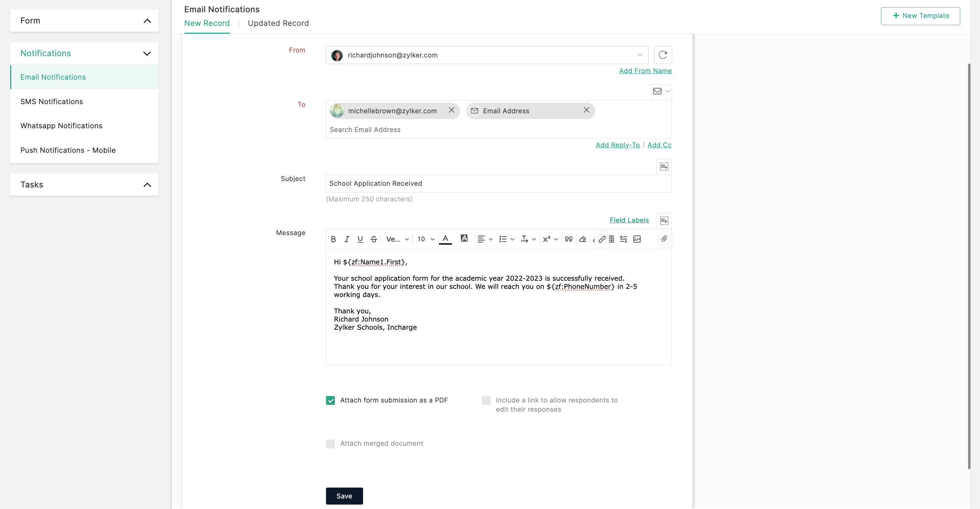
Task: Open the text color picker
Action: pyautogui.click(x=445, y=239)
